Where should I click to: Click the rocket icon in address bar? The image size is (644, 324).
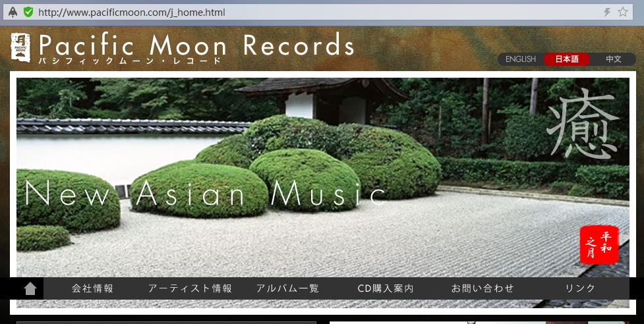pyautogui.click(x=13, y=12)
